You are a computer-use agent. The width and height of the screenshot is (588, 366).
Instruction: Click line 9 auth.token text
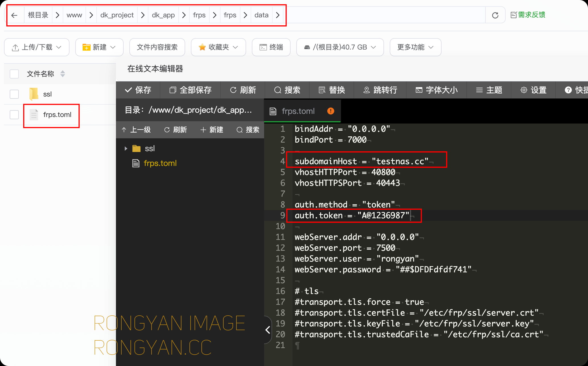click(x=352, y=215)
